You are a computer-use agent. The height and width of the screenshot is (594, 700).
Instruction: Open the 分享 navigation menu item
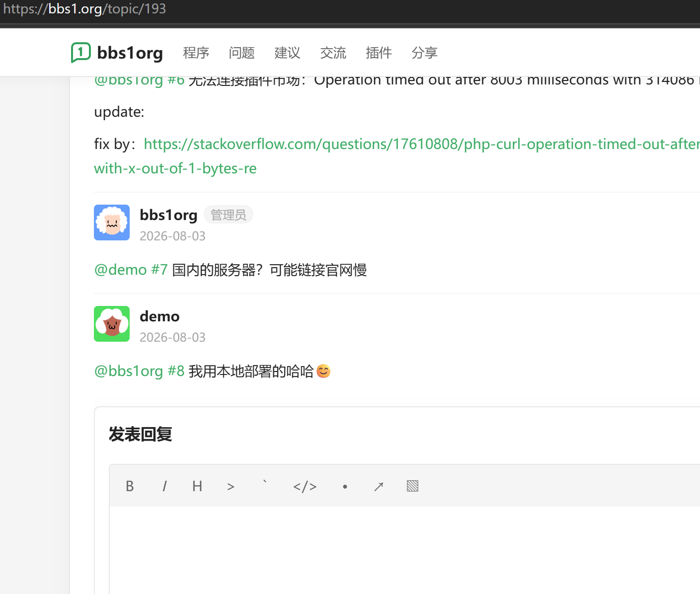click(x=424, y=53)
